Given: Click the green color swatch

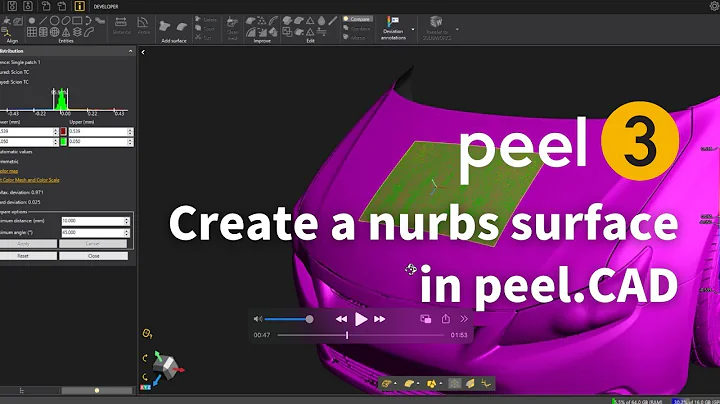Looking at the screenshot, I should point(63,142).
